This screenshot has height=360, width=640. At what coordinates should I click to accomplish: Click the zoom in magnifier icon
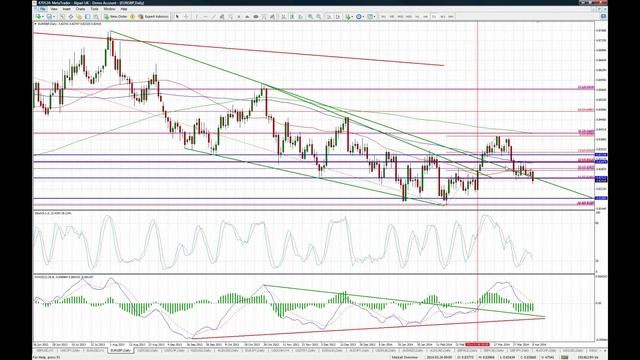310,17
